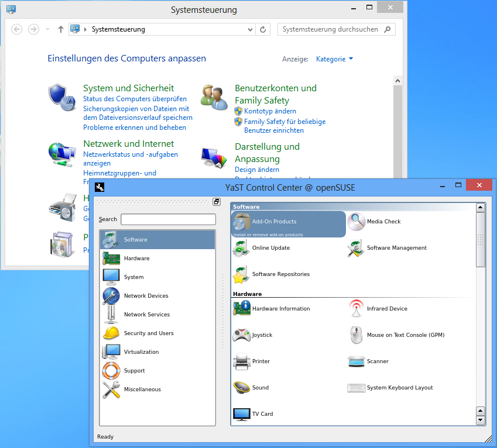
Task: Open TV Card monitor icon
Action: pyautogui.click(x=242, y=414)
